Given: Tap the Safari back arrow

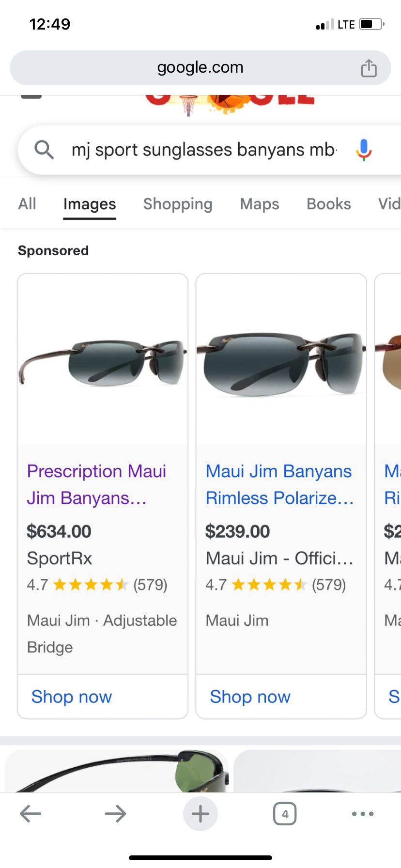Looking at the screenshot, I should tap(30, 814).
